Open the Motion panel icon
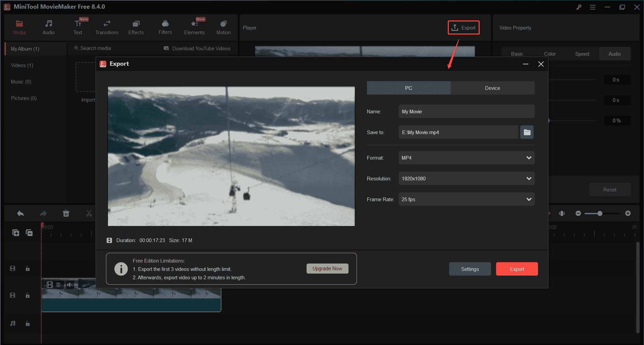Image resolution: width=644 pixels, height=345 pixels. (x=223, y=27)
